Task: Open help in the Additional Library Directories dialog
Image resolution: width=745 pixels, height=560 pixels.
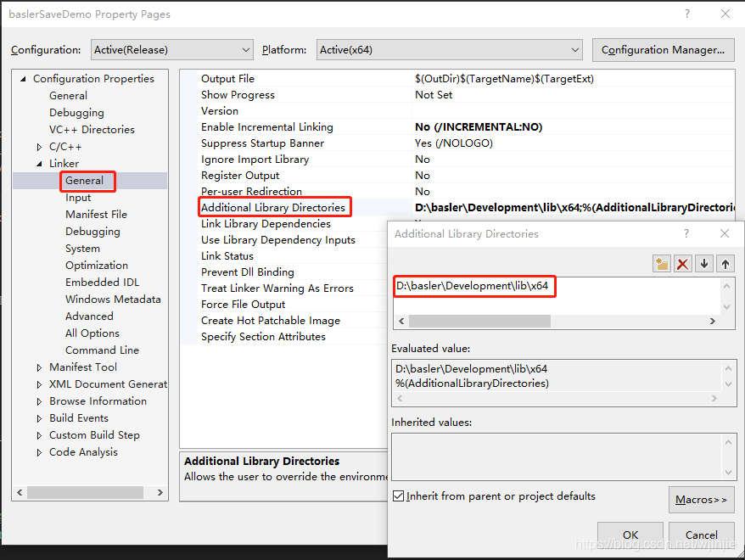Action: pos(686,233)
